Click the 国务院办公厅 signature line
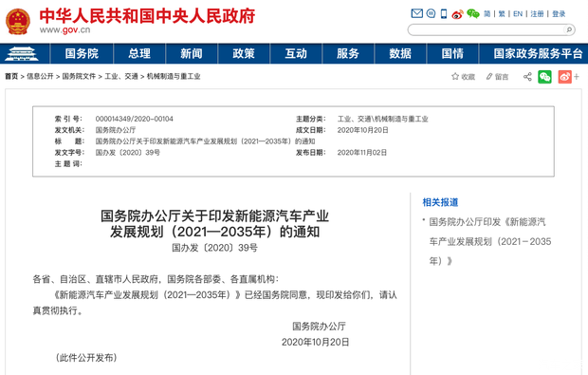The width and height of the screenshot is (588, 375). 319,327
